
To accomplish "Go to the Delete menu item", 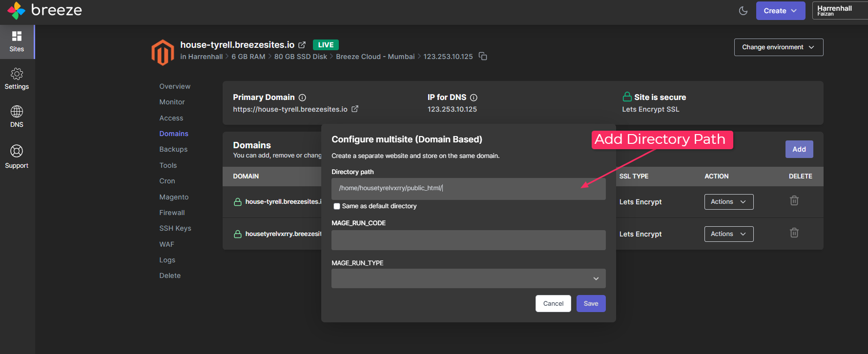I will 170,275.
